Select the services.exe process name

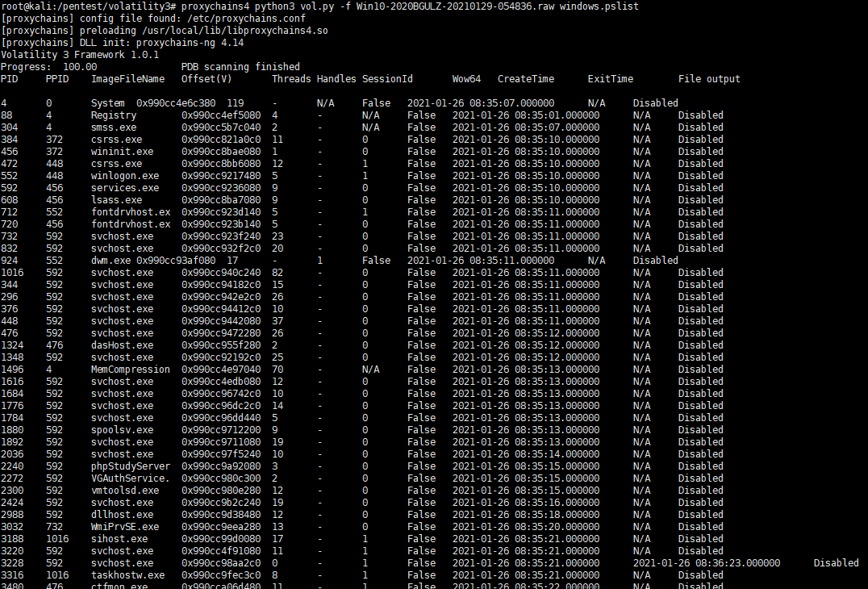click(125, 188)
